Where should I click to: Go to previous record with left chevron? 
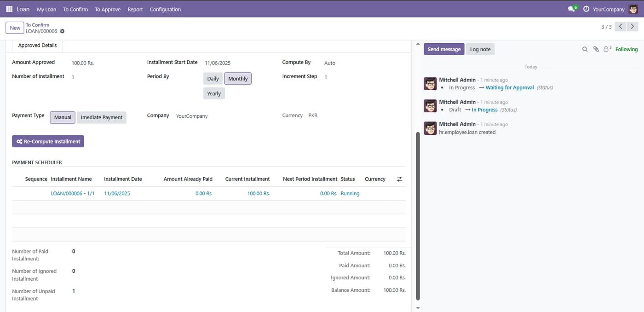[x=621, y=27]
